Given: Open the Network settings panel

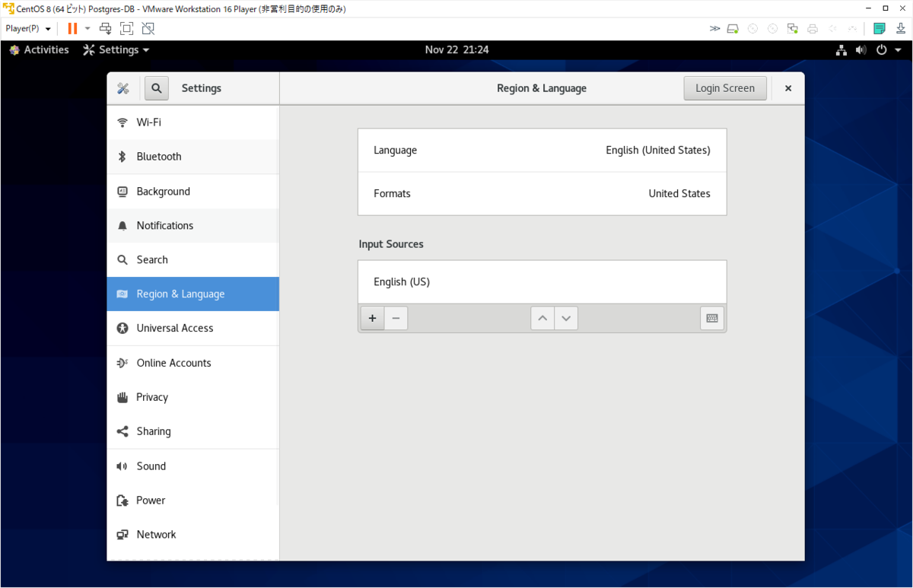Looking at the screenshot, I should (x=193, y=535).
